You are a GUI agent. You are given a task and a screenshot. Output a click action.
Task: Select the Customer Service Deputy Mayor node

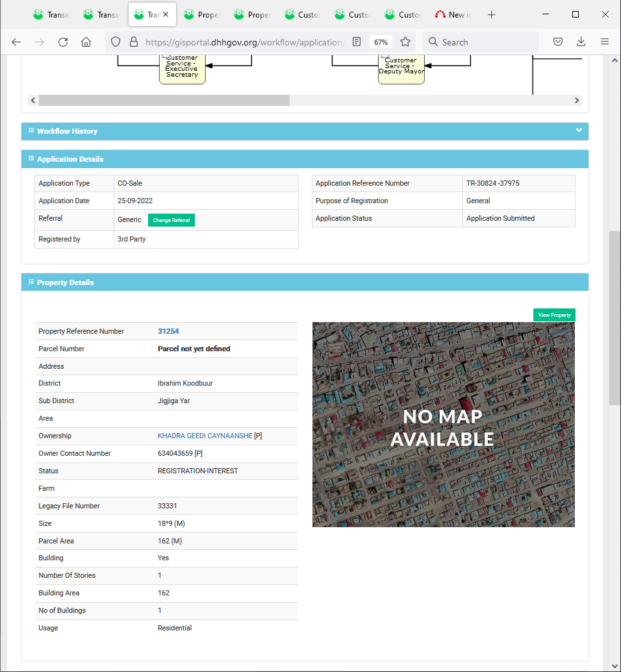tap(401, 69)
